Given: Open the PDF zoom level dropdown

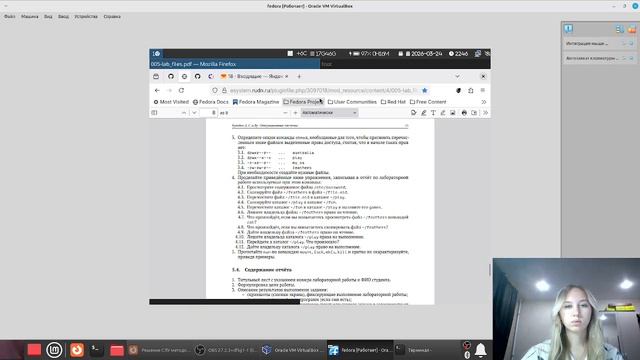Looking at the screenshot, I should pyautogui.click(x=329, y=113).
